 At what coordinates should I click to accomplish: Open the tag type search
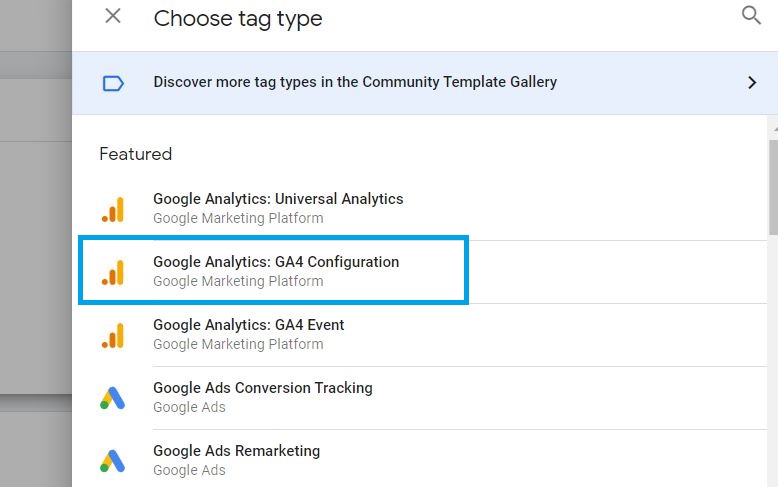click(751, 15)
